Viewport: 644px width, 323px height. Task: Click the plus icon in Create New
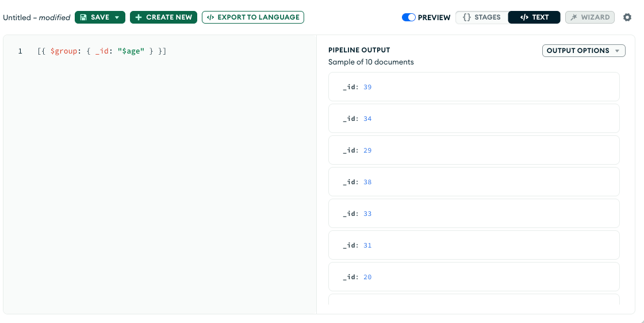139,17
